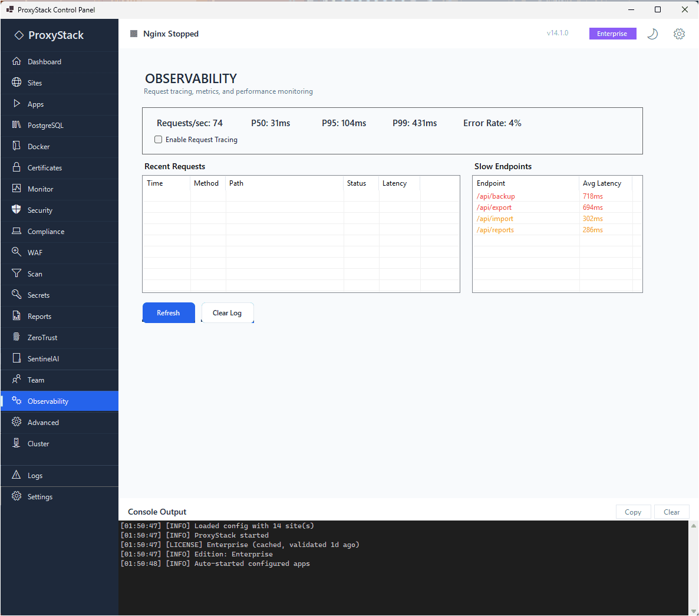Enable Request Tracing
699x616 pixels.
[158, 139]
